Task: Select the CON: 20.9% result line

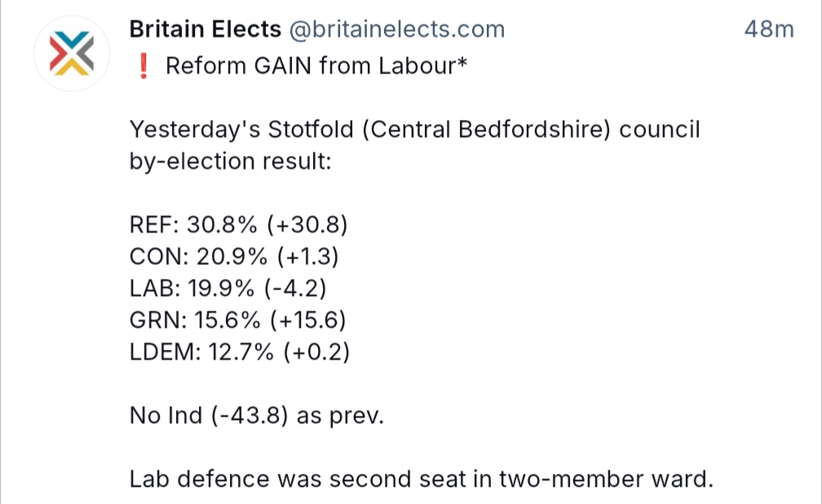Action: point(234,257)
